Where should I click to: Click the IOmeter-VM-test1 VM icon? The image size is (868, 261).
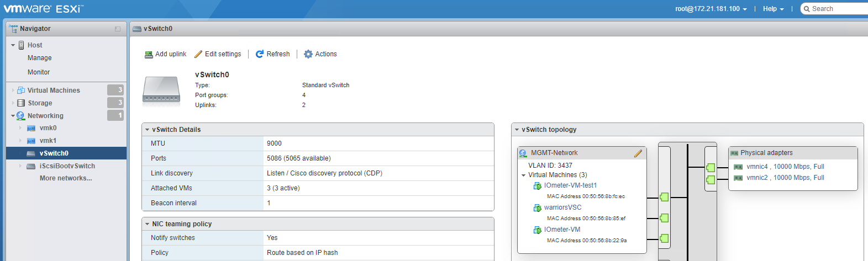pyautogui.click(x=537, y=186)
